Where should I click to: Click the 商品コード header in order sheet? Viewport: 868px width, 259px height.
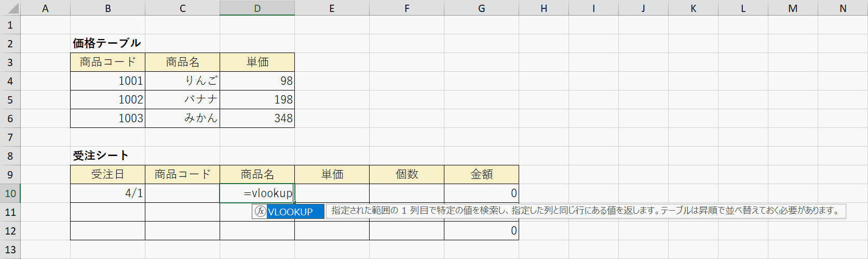pos(182,174)
